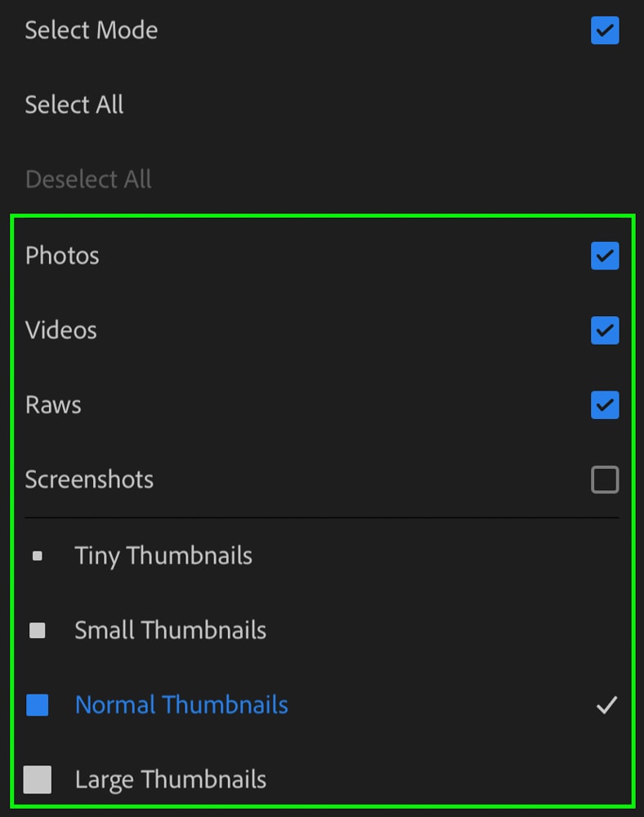This screenshot has width=644, height=817.
Task: Switch to Small Thumbnails text option
Action: 170,631
